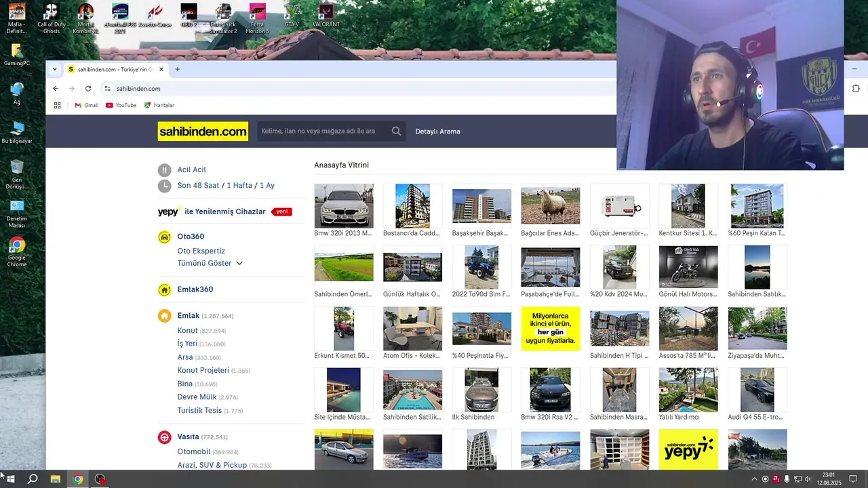Click the search magnifier icon on sahibinden

(396, 131)
